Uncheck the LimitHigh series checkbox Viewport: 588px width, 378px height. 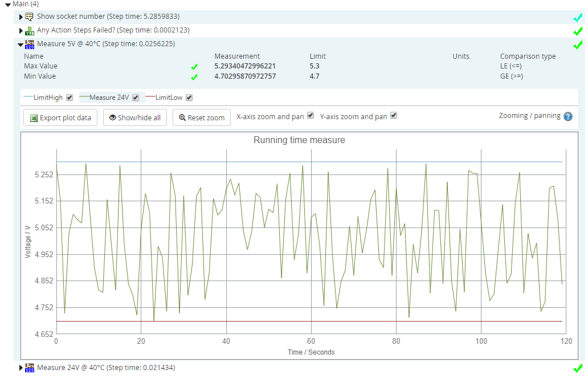point(70,97)
